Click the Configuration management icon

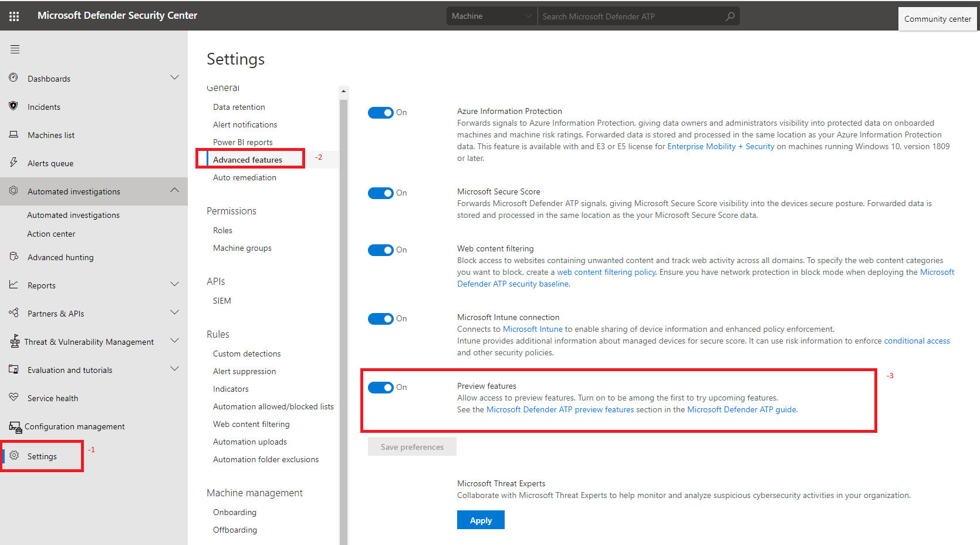pos(15,427)
